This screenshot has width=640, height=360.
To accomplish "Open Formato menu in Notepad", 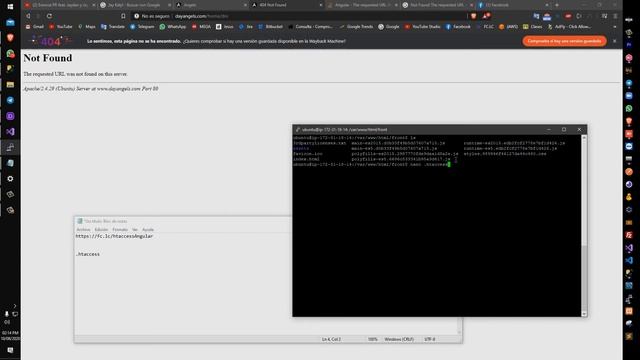I will 120,230.
